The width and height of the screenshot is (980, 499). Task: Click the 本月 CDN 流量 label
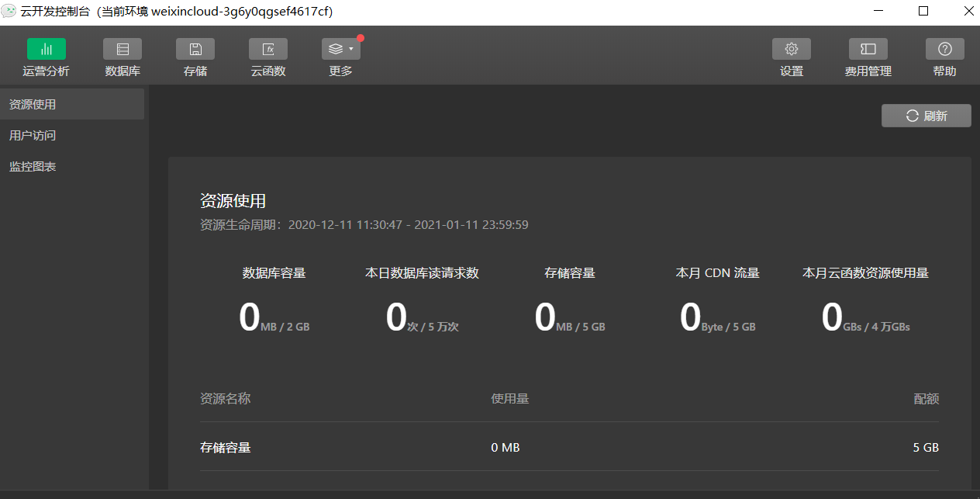tap(717, 273)
